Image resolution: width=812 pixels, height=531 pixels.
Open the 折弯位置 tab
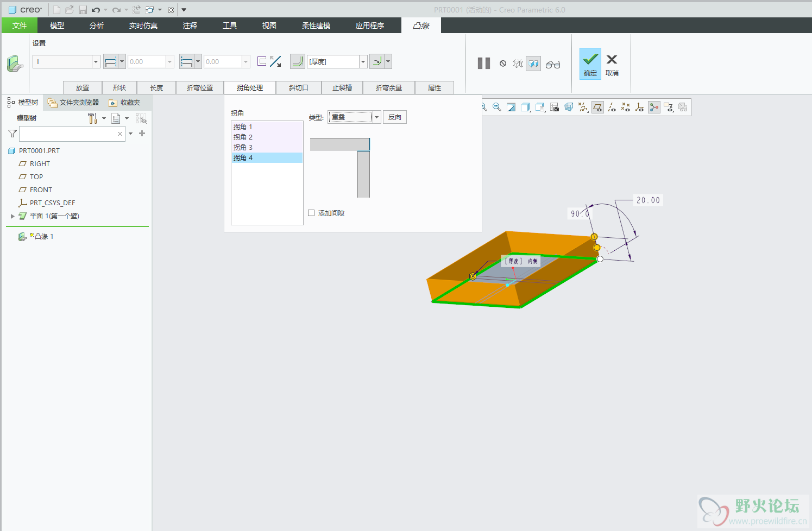click(200, 87)
